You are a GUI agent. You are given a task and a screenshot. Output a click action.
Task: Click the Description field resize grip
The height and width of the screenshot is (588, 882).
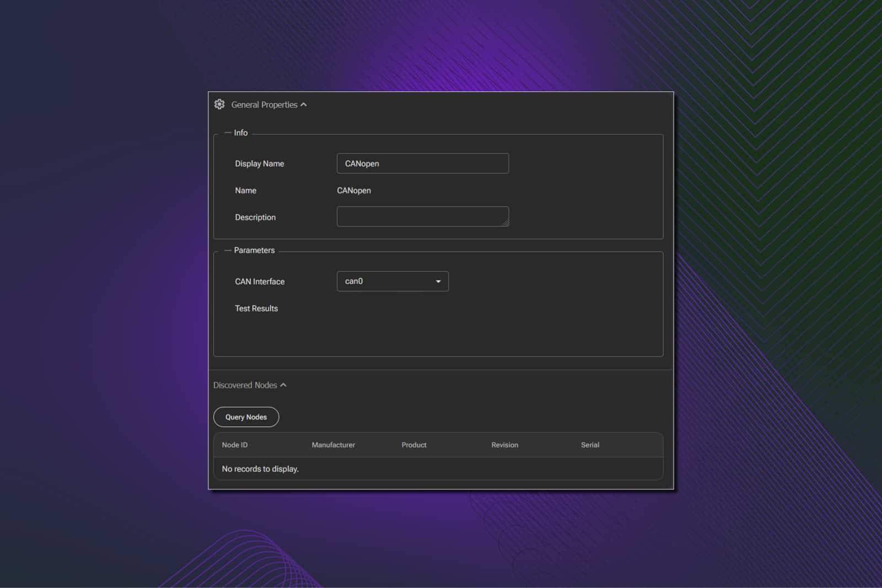click(505, 223)
